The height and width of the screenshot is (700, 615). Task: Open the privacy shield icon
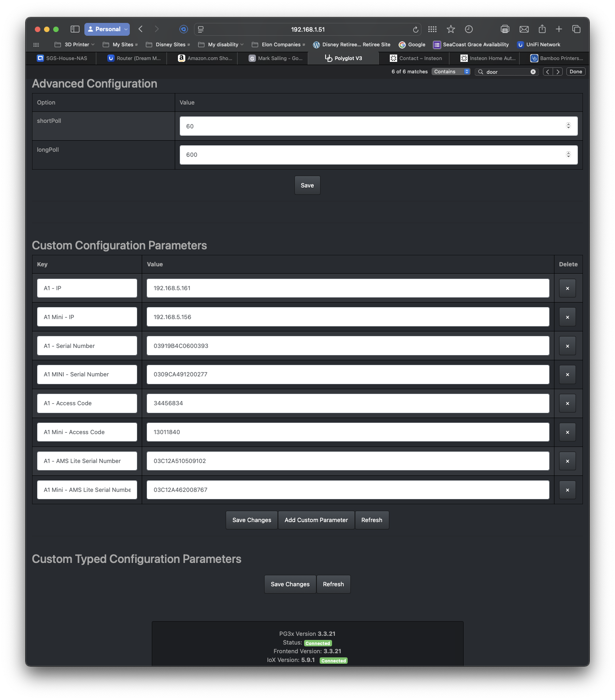tap(183, 29)
